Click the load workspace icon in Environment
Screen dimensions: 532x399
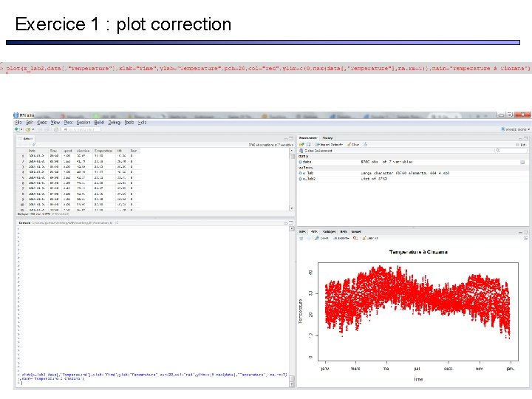[x=301, y=145]
